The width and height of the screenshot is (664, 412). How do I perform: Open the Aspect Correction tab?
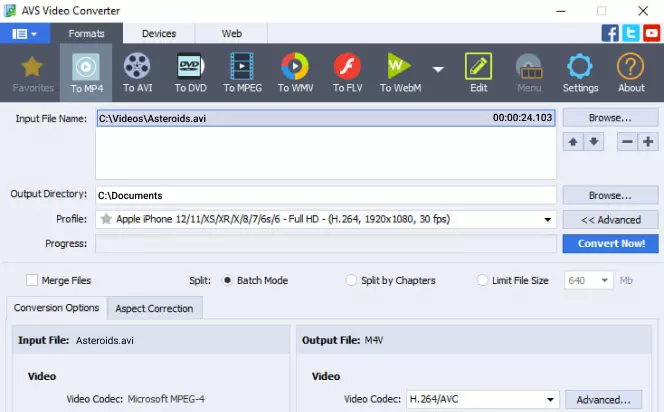(155, 308)
